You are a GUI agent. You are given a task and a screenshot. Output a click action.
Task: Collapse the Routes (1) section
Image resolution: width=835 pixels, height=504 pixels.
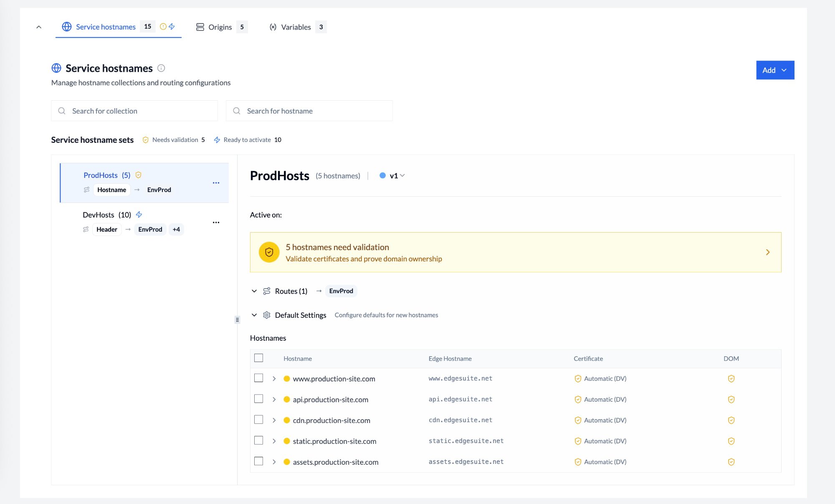click(x=254, y=291)
